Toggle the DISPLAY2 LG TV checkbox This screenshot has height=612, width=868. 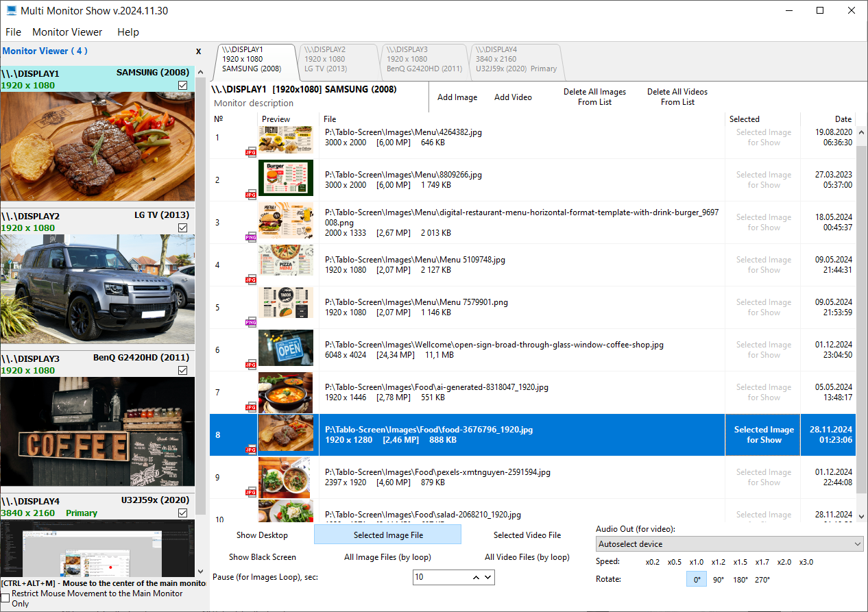[182, 228]
